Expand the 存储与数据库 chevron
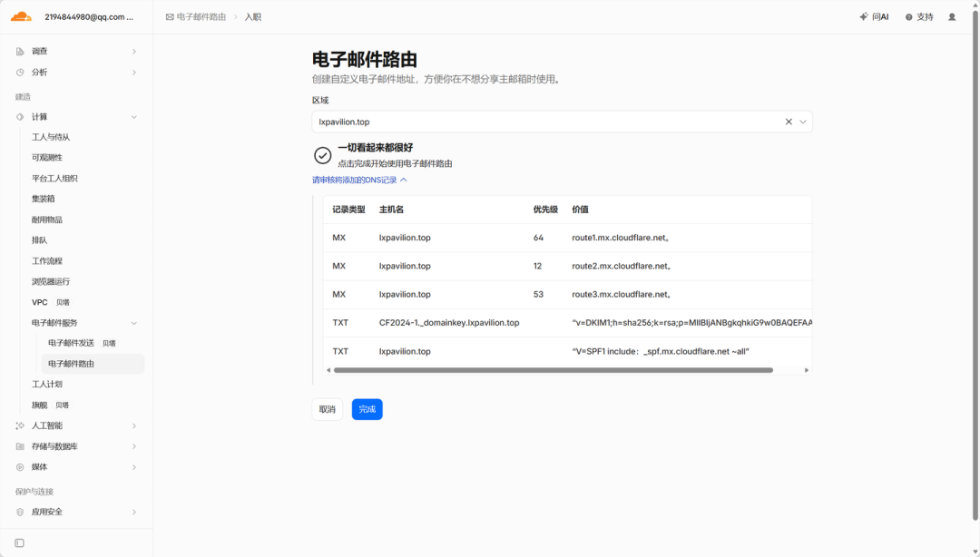This screenshot has height=557, width=980. [134, 446]
